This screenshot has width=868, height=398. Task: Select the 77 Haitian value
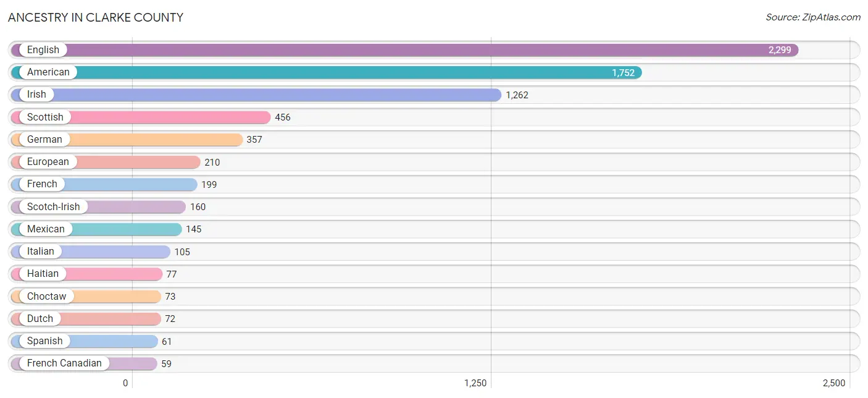[172, 274]
